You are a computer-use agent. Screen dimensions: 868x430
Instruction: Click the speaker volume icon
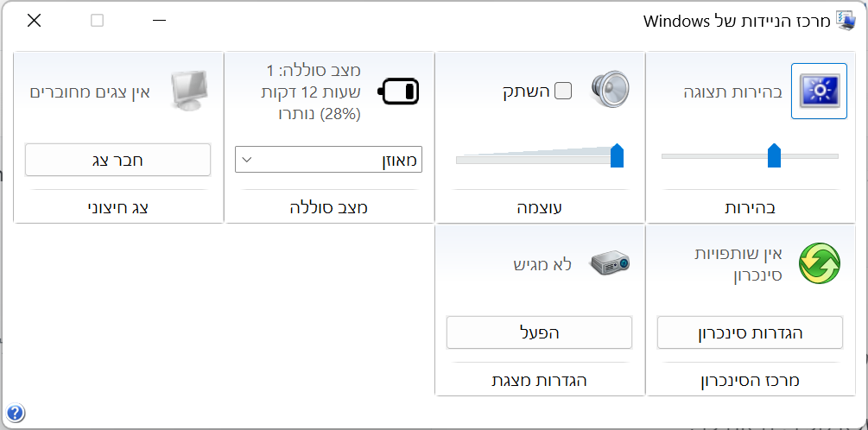(610, 90)
